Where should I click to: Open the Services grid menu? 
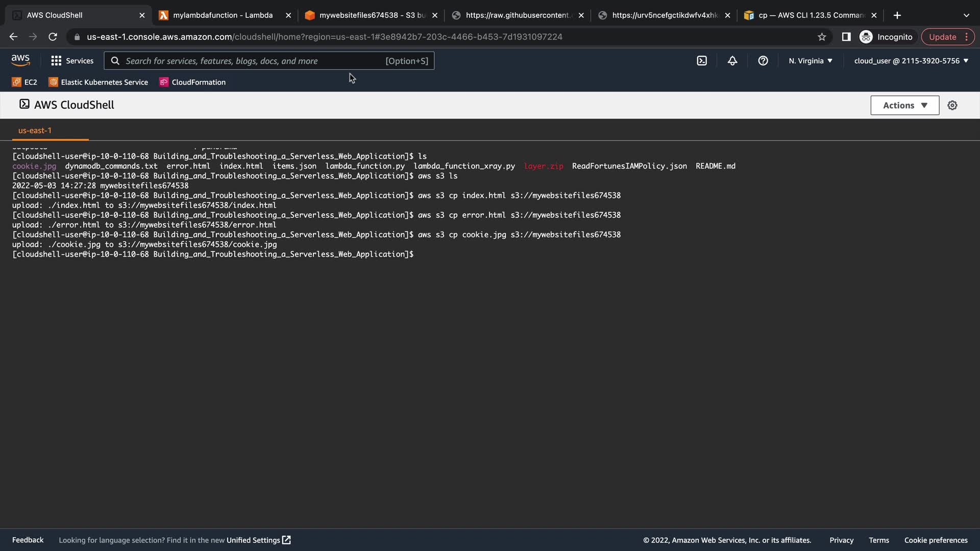pyautogui.click(x=72, y=61)
